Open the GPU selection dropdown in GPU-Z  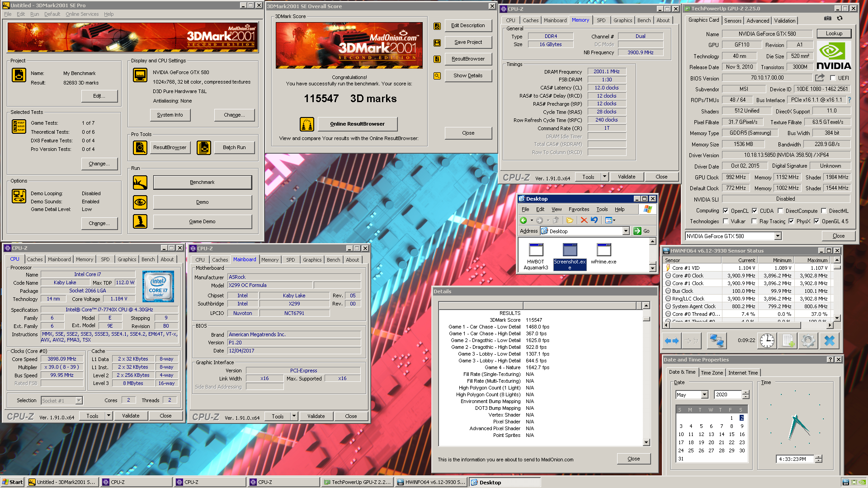point(778,236)
